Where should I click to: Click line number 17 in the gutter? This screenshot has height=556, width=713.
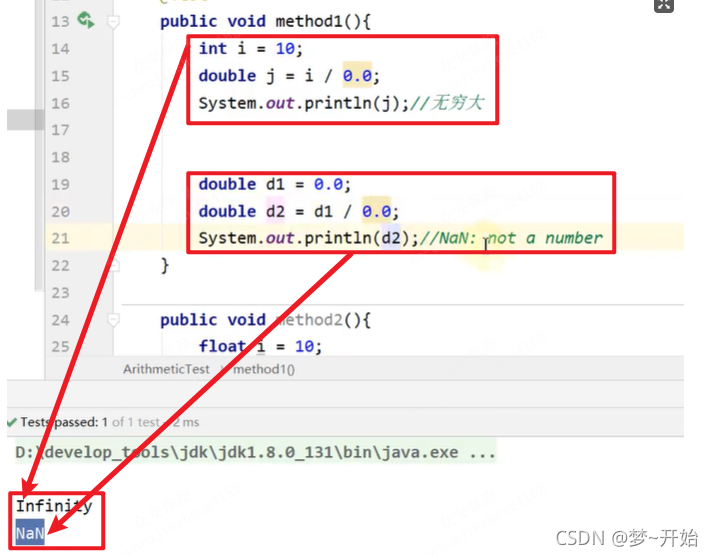(60, 130)
